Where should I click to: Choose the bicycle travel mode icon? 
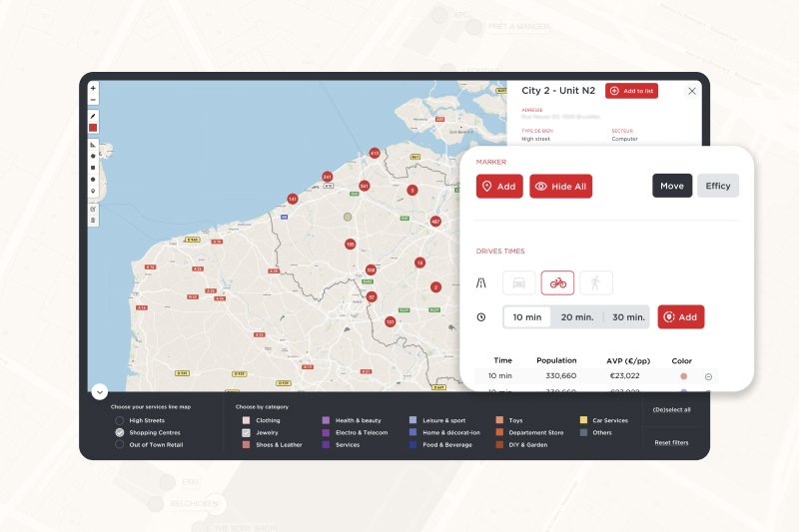coord(557,282)
